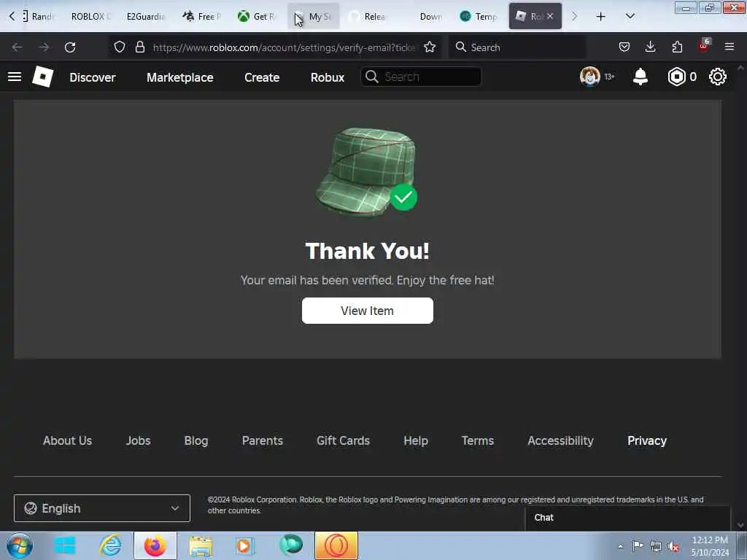Screen dimensions: 747x560
Task: Open the Terms footer link
Action: coord(478,440)
